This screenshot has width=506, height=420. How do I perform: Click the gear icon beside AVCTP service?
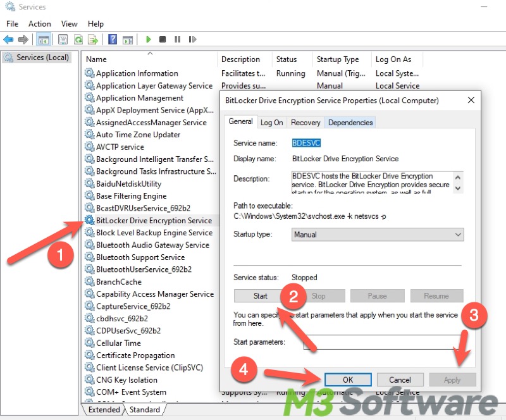coord(89,147)
